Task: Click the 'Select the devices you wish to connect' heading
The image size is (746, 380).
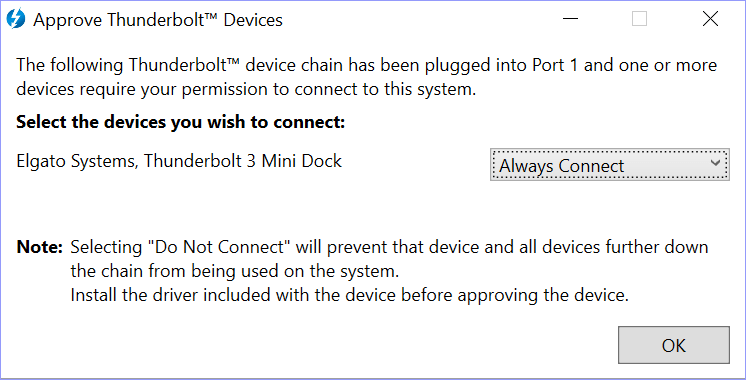Action: [x=180, y=123]
